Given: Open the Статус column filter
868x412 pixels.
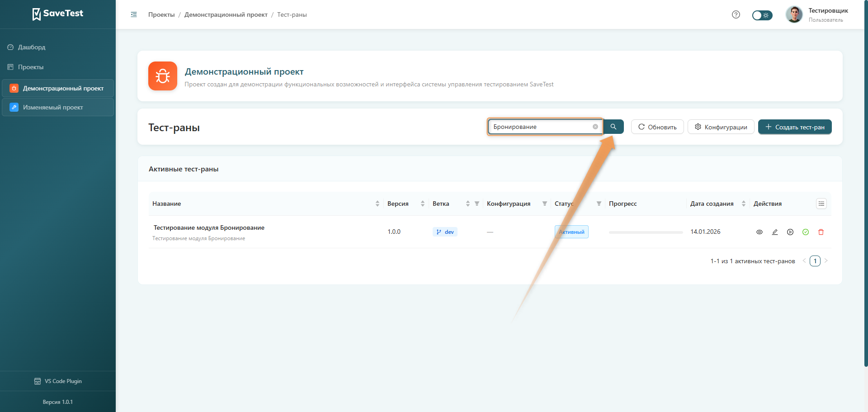Looking at the screenshot, I should (599, 204).
